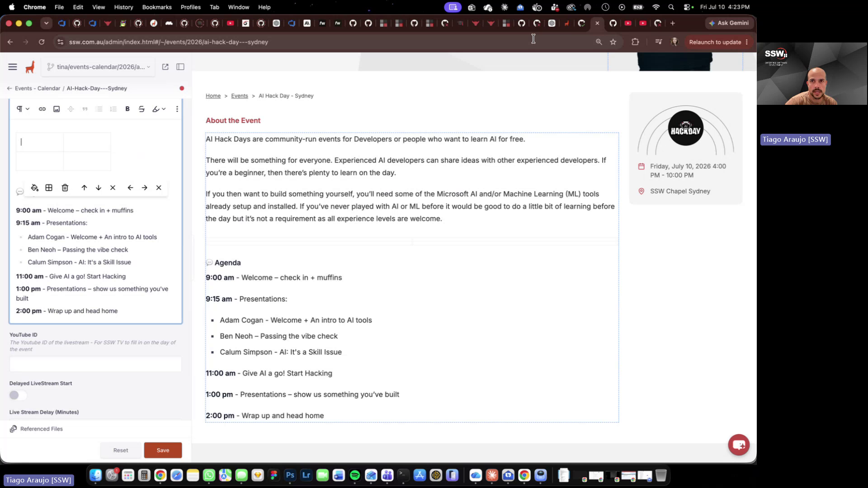Insert table row below with down arrow
Screen dimensions: 868x488
tap(99, 188)
